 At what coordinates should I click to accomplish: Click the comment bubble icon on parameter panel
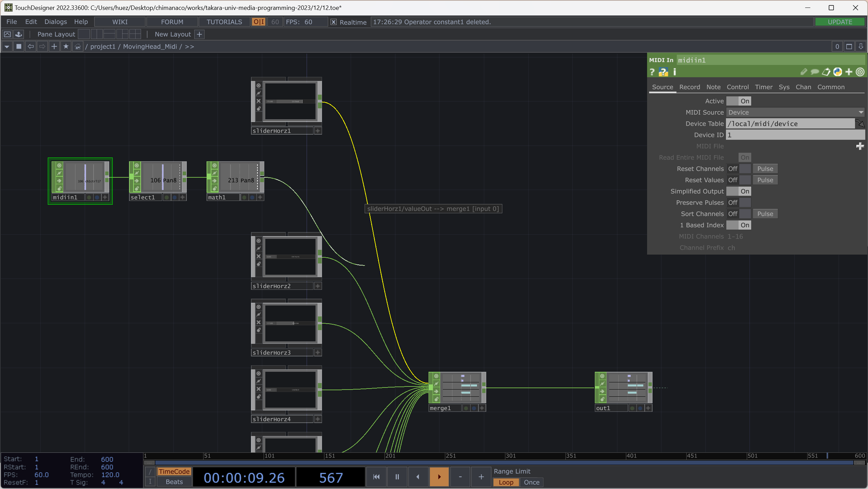(x=815, y=72)
